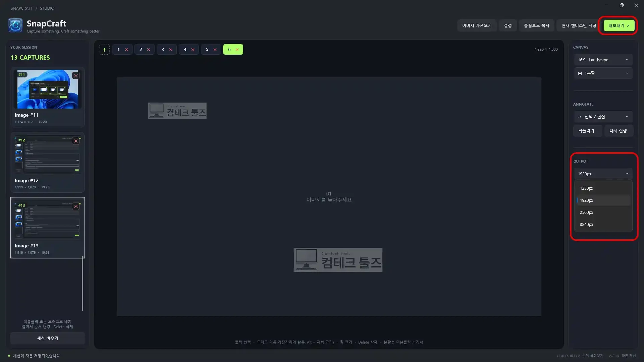This screenshot has width=644, height=362.
Task: Click 이미지 가져오기 to import images
Action: [477, 25]
